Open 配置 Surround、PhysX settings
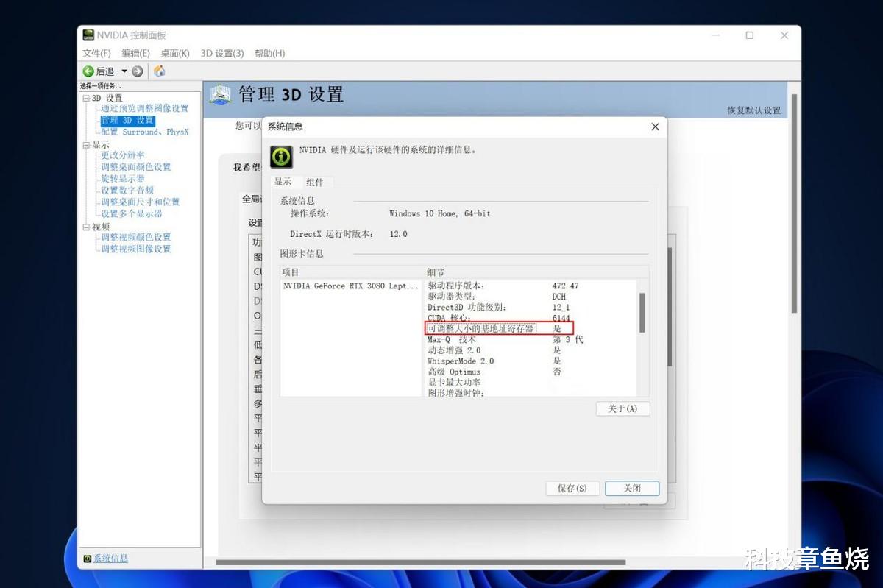883x588 pixels. pos(143,132)
